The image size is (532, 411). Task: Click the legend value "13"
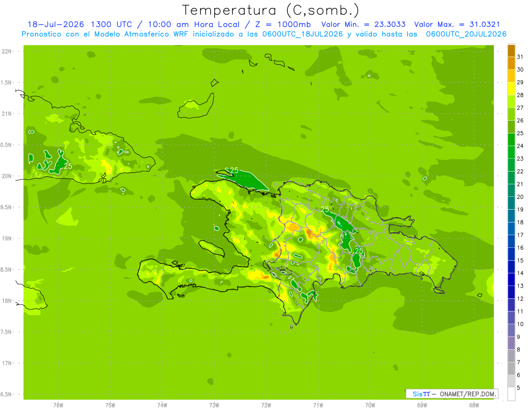coord(520,286)
